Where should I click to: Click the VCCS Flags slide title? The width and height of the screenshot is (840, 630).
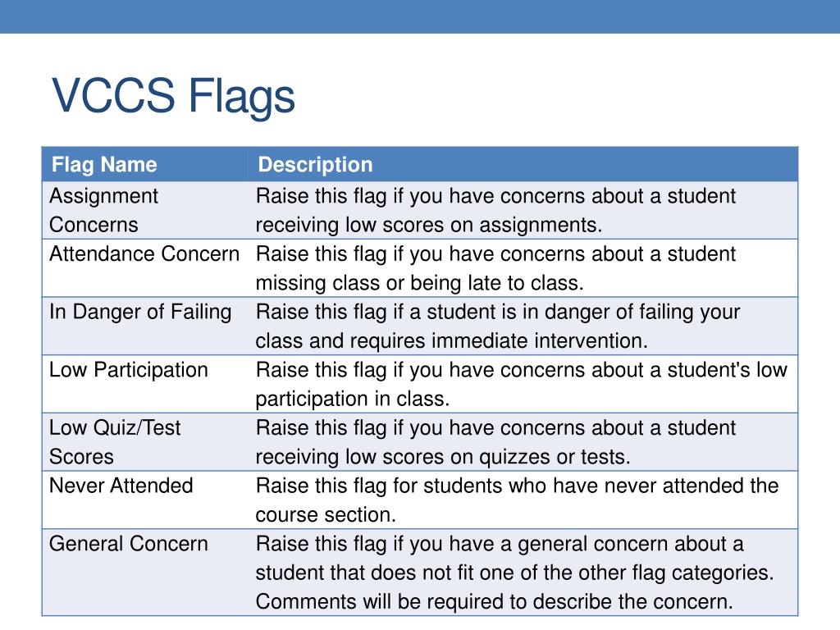point(173,97)
